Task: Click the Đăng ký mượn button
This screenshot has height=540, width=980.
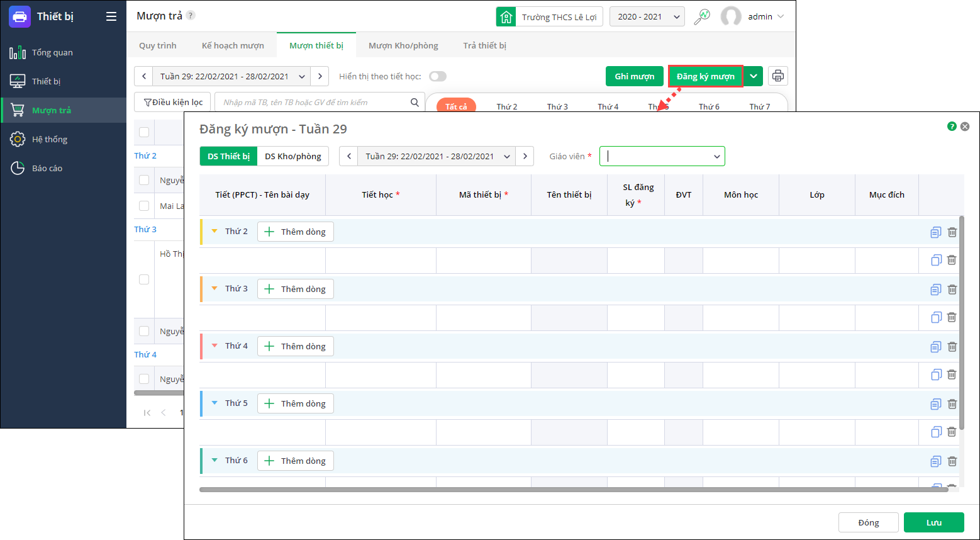Action: point(706,76)
